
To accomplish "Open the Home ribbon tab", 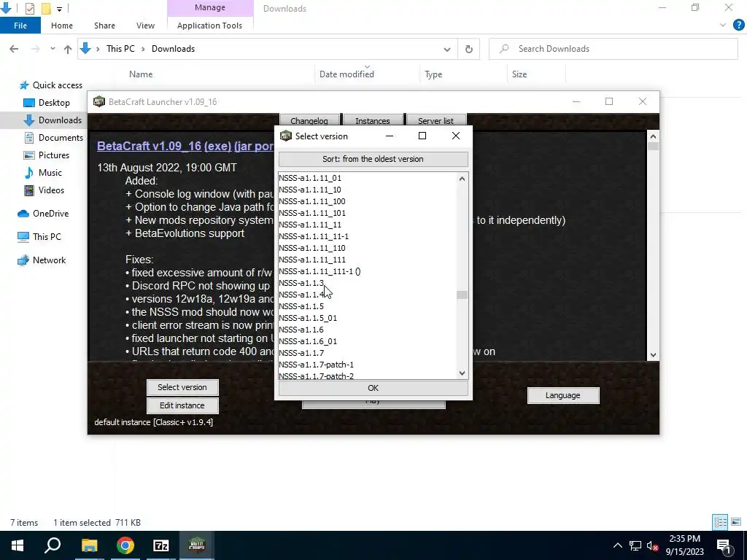I will coord(62,26).
